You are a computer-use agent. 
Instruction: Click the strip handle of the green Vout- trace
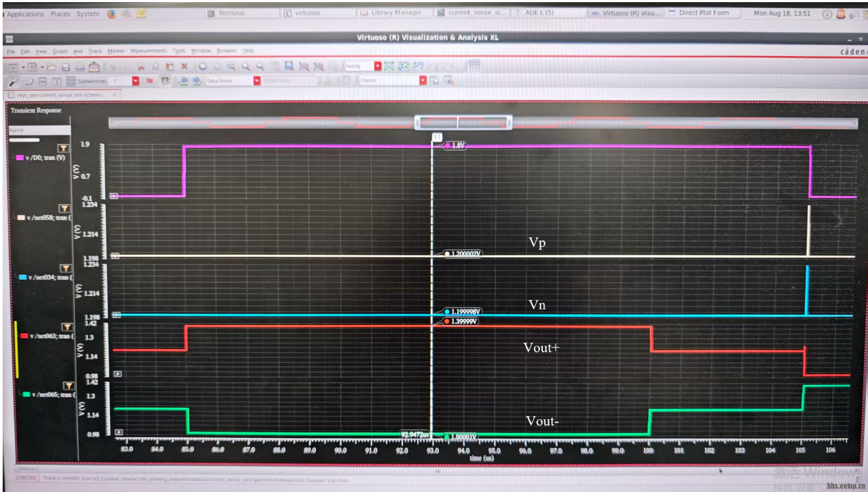coord(119,432)
